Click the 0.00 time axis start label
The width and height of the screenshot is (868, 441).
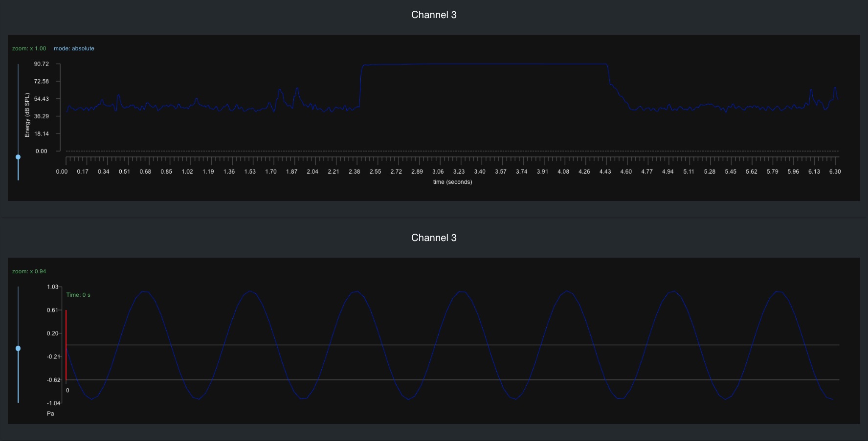(62, 172)
